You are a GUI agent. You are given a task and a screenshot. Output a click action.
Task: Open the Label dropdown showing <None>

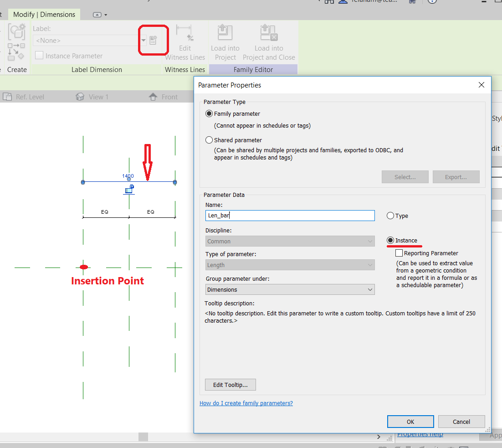point(144,40)
